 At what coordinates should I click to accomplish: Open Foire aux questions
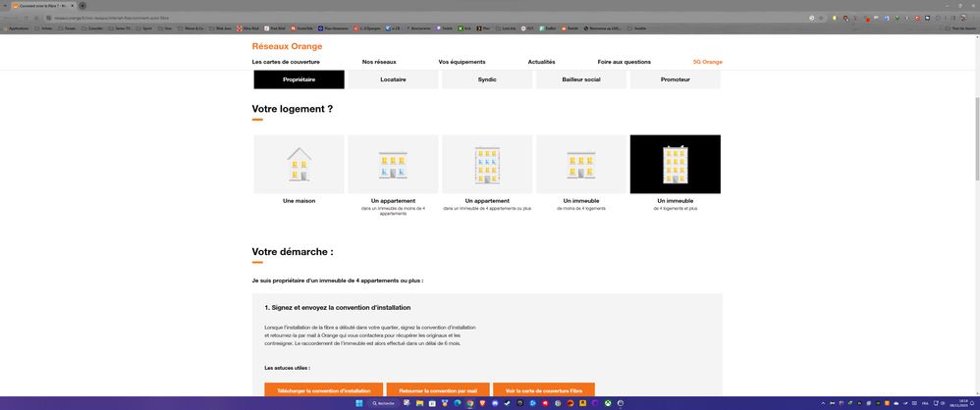[x=624, y=62]
